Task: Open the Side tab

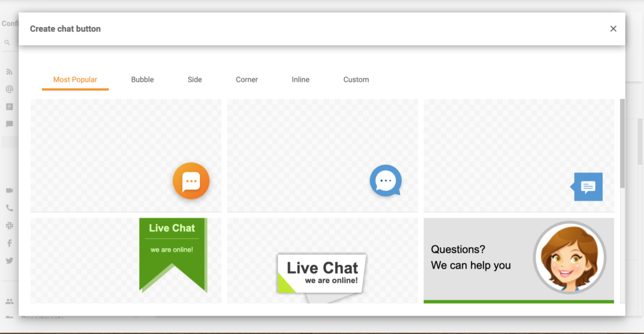Action: 195,80
